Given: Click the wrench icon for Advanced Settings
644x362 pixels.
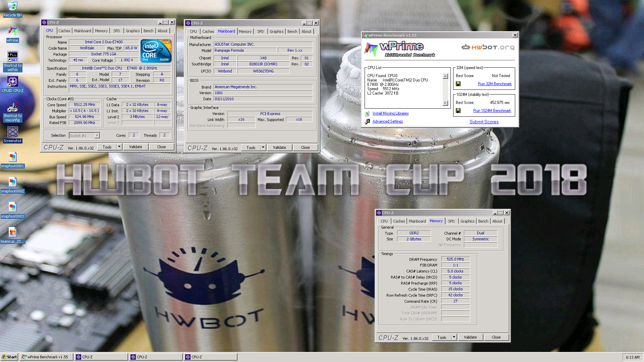Looking at the screenshot, I should pos(367,121).
